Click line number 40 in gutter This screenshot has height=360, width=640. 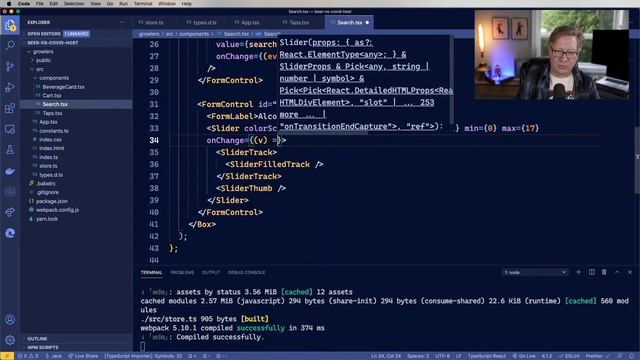pyautogui.click(x=153, y=212)
